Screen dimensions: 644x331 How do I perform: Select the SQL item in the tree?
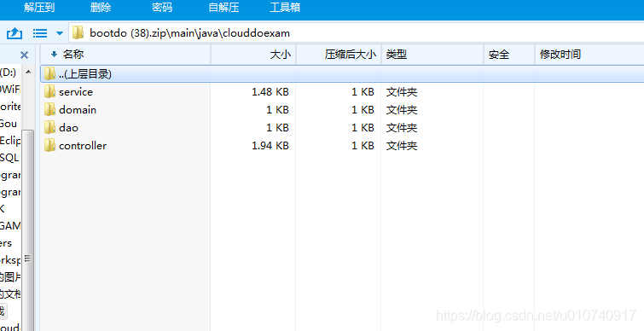tap(9, 158)
